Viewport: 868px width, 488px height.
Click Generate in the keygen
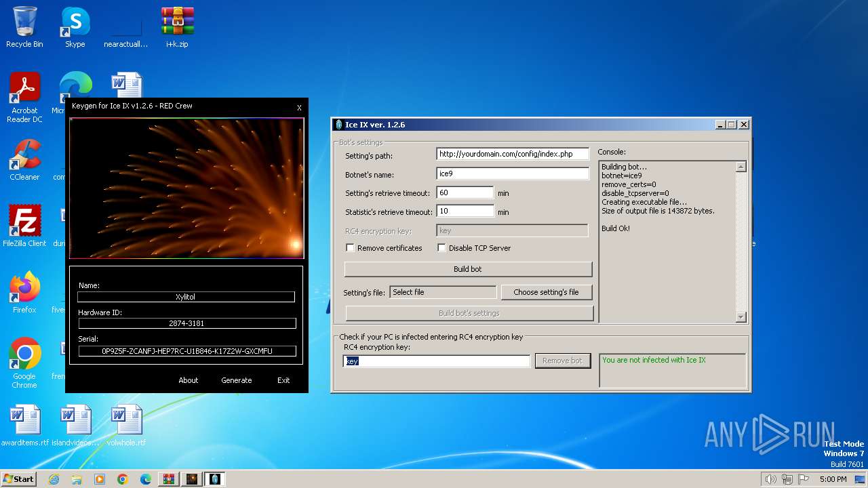236,380
